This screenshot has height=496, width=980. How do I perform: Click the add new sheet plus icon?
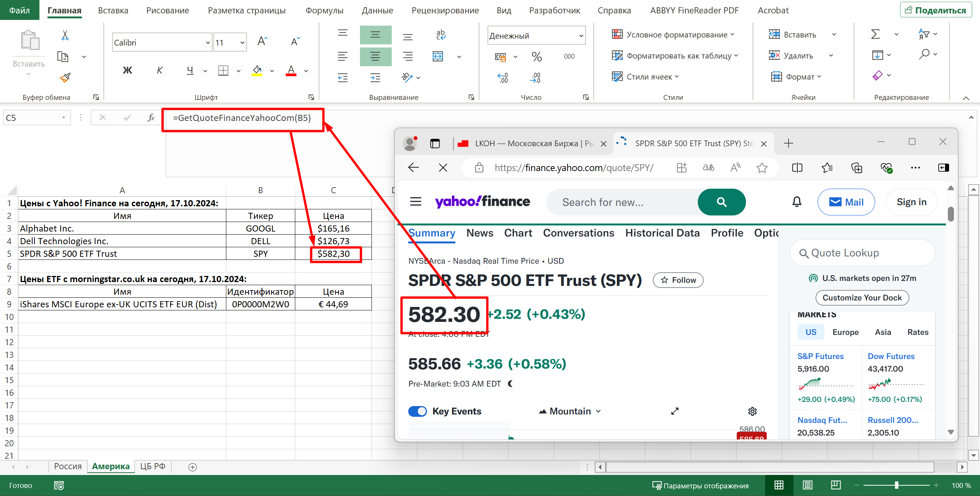[x=193, y=467]
